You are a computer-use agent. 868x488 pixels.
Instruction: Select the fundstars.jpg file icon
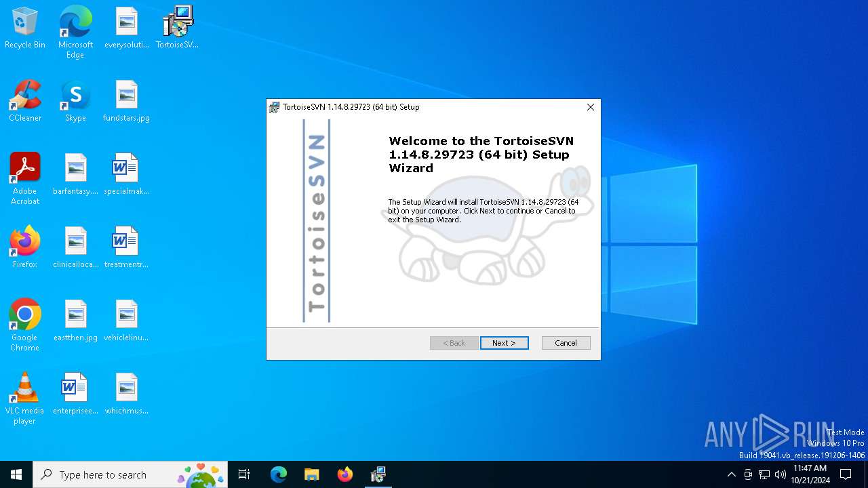(126, 102)
